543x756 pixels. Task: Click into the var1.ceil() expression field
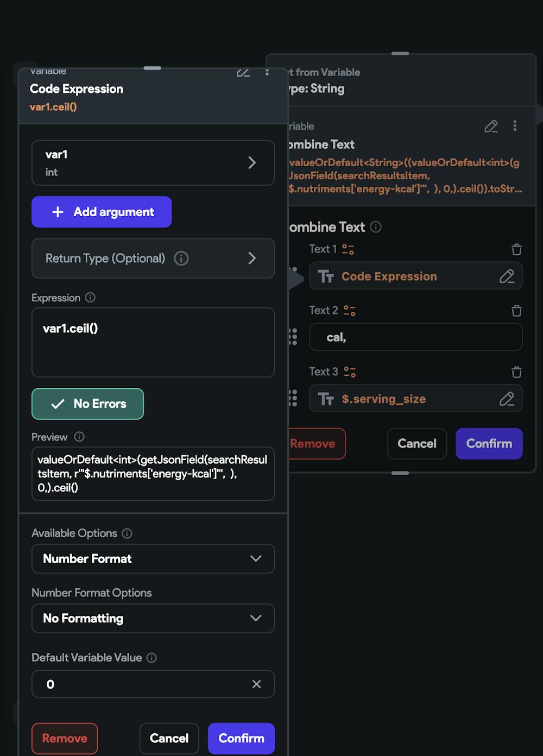(153, 342)
